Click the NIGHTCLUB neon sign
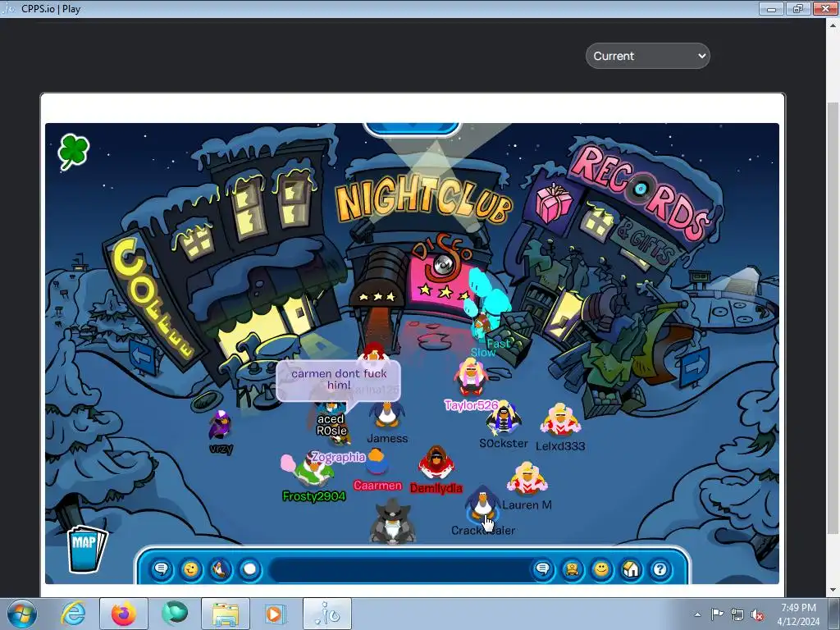 coord(423,199)
